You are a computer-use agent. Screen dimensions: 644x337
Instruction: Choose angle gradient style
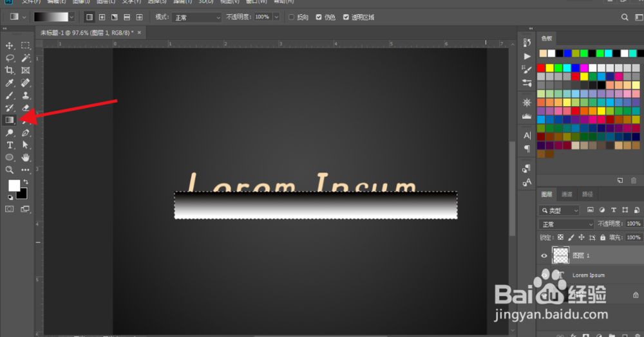(x=115, y=17)
